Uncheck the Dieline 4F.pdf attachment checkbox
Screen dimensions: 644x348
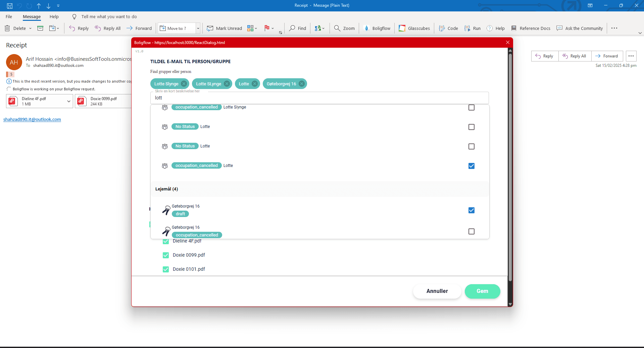(166, 242)
